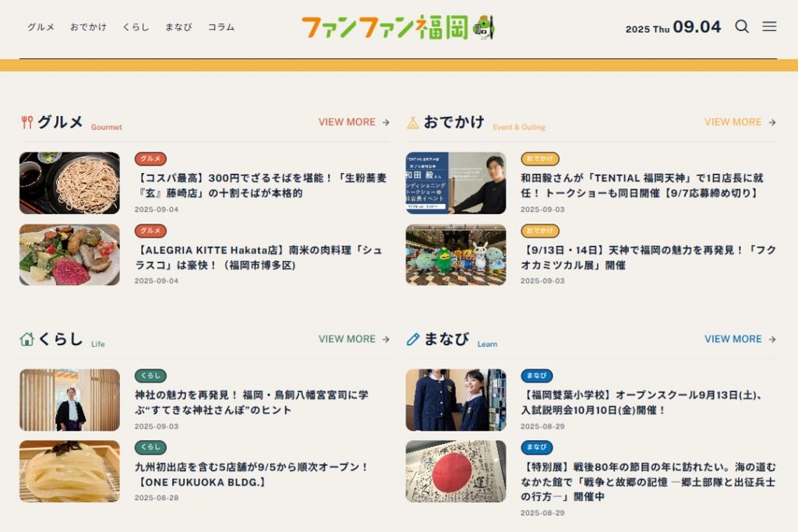Click the mascot character in the logo
The height and width of the screenshot is (532, 798).
[x=483, y=27]
